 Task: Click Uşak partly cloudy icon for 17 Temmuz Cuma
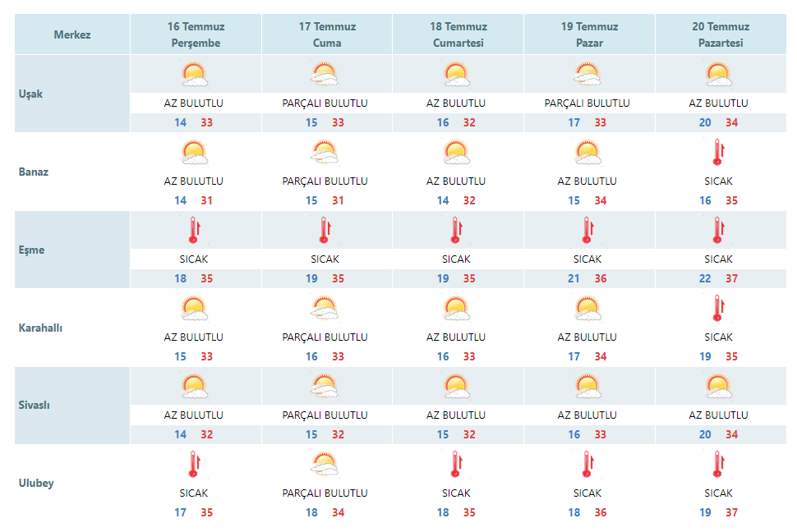point(325,75)
